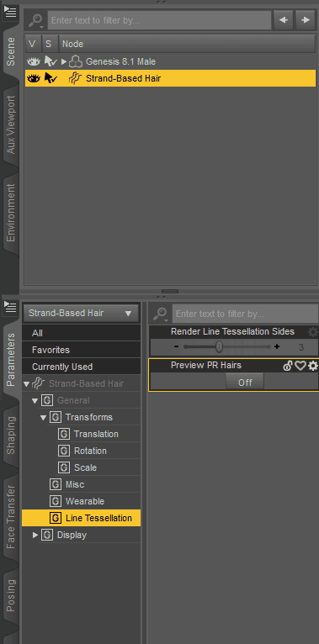Click gear icon on Preview PR Hairs

pyautogui.click(x=313, y=366)
